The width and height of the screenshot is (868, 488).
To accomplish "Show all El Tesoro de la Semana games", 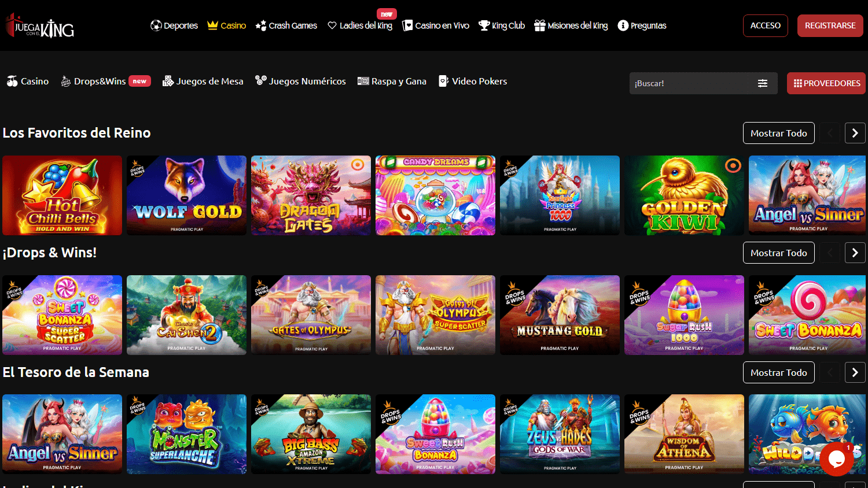I will pyautogui.click(x=779, y=372).
